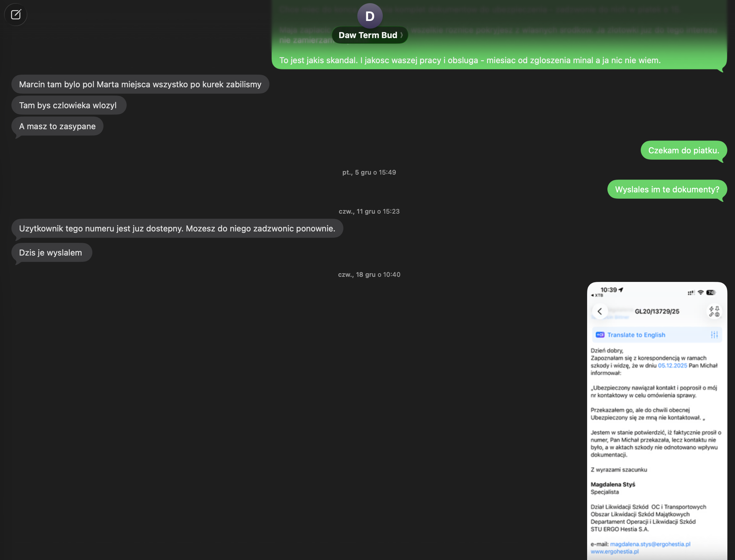This screenshot has height=560, width=735.
Task: Click the back arrow in the attached screenshot
Action: [600, 311]
